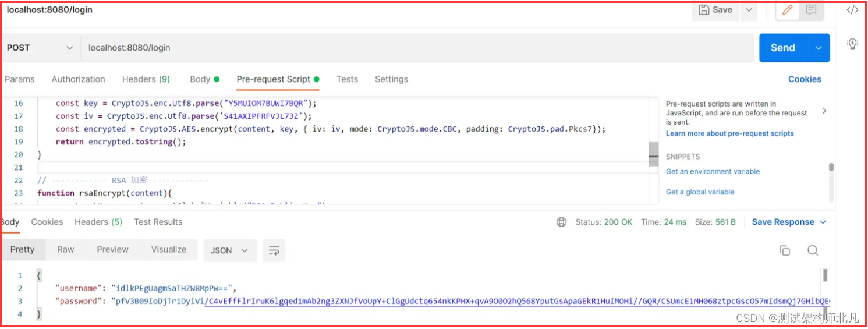Open the code snippet panel icon
This screenshot has width=868, height=329.
pos(852,10)
